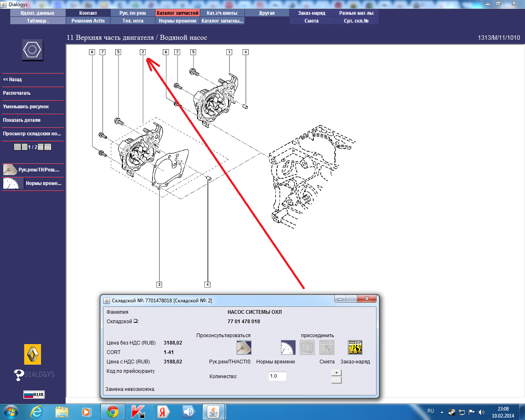
Task: Click the CORT value 1-41
Action: click(169, 352)
